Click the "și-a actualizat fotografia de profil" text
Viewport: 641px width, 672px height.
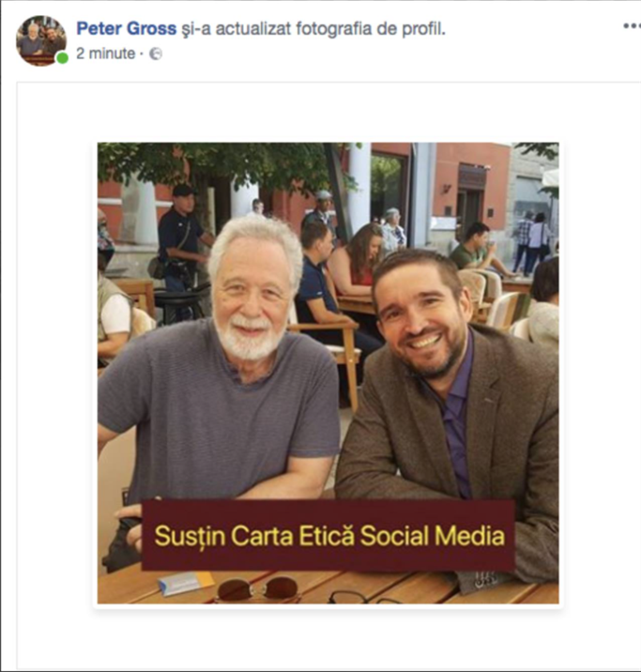click(313, 29)
